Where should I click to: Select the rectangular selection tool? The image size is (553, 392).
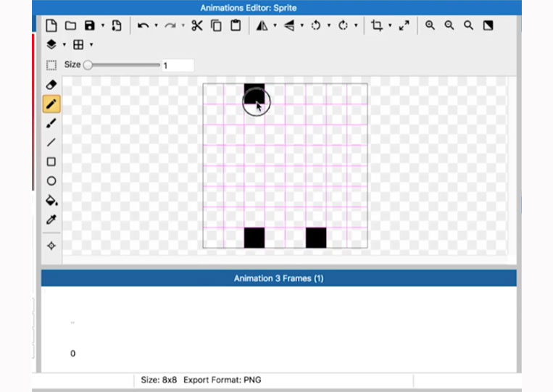(x=51, y=65)
